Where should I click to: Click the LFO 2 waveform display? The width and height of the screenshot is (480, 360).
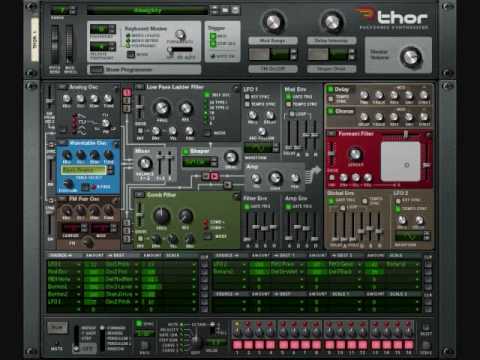409,236
